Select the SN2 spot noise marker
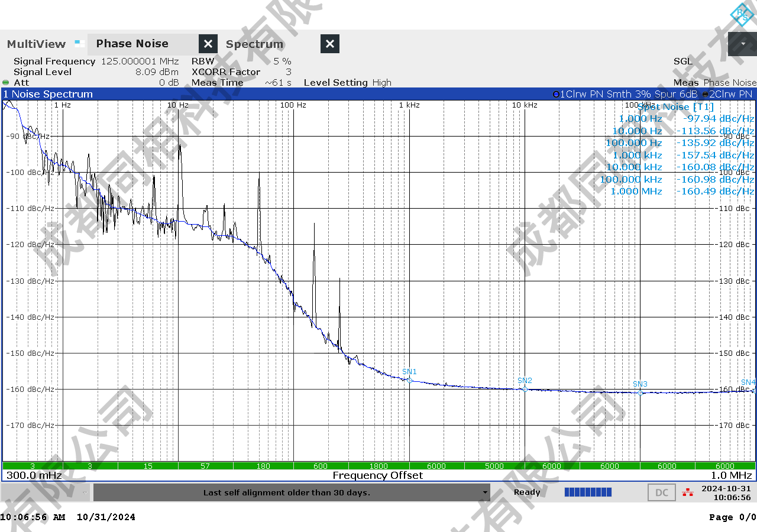This screenshot has height=532, width=757. [525, 389]
